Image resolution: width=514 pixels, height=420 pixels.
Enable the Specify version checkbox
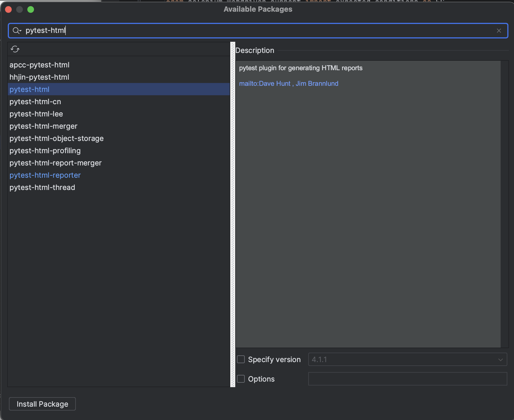tap(241, 359)
